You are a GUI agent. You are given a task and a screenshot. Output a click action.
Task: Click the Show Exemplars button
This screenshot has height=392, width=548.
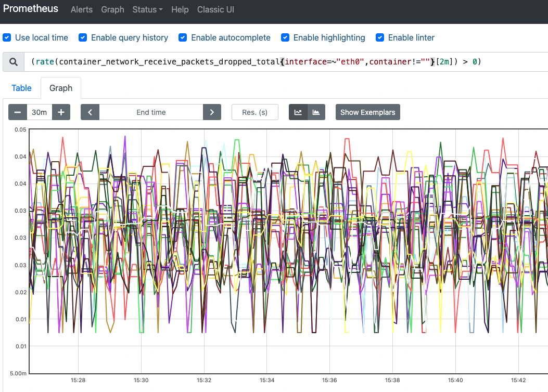pyautogui.click(x=367, y=112)
